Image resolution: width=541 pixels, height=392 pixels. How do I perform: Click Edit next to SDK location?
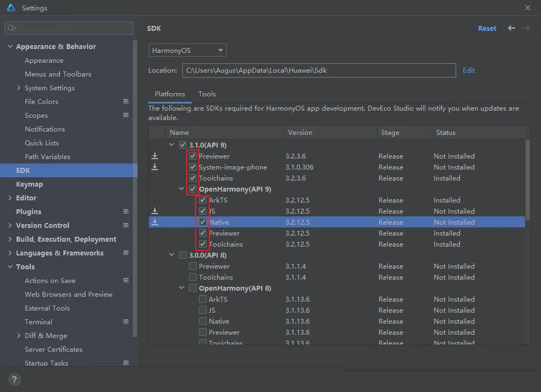coord(468,70)
